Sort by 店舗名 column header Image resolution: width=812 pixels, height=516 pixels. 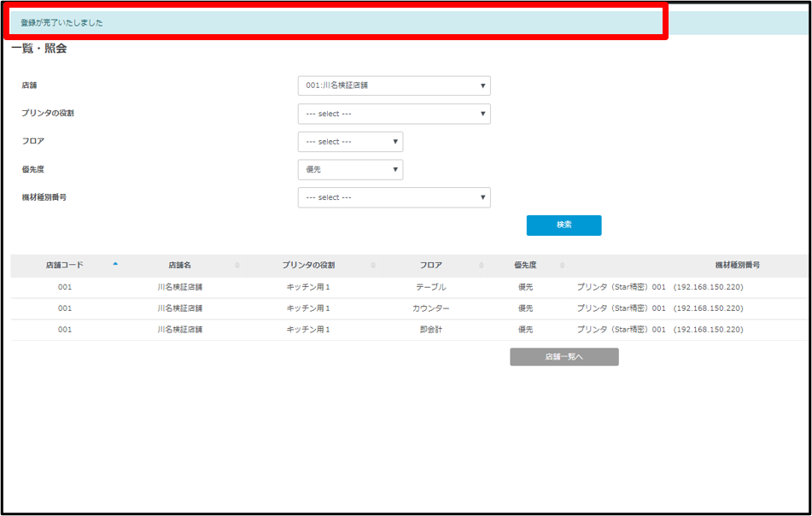pyautogui.click(x=179, y=265)
